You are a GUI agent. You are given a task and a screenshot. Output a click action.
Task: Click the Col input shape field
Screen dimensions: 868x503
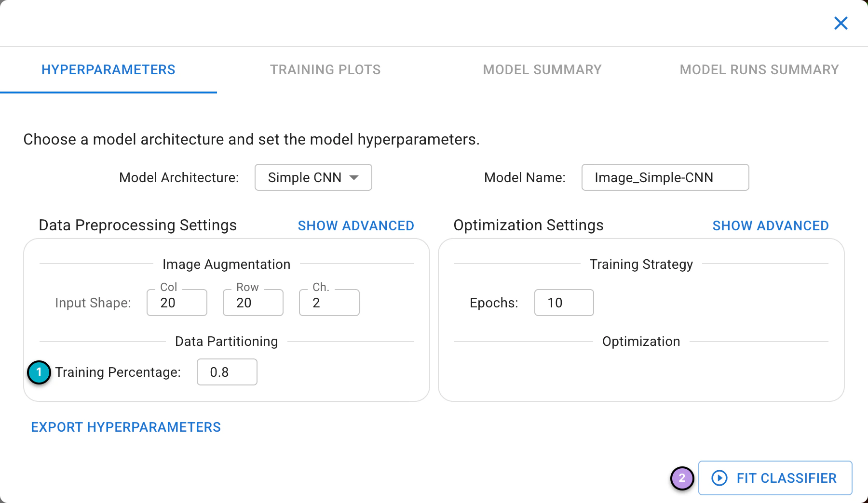[x=177, y=303]
